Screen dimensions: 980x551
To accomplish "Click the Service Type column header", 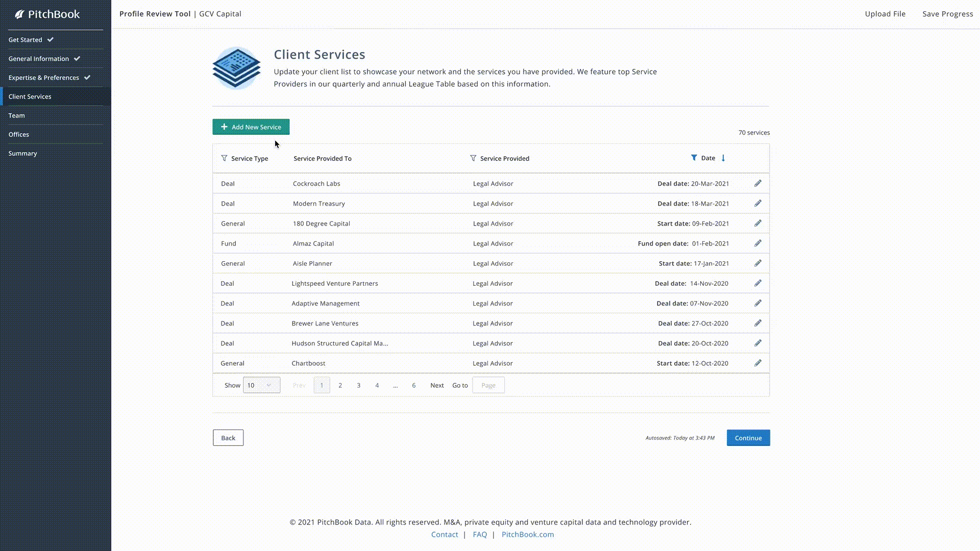I will [250, 159].
